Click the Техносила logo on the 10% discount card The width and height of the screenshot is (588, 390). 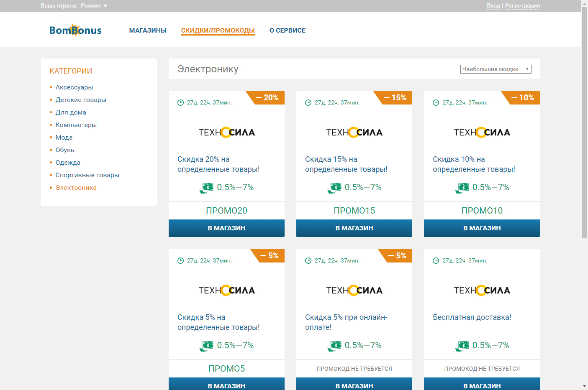[482, 133]
